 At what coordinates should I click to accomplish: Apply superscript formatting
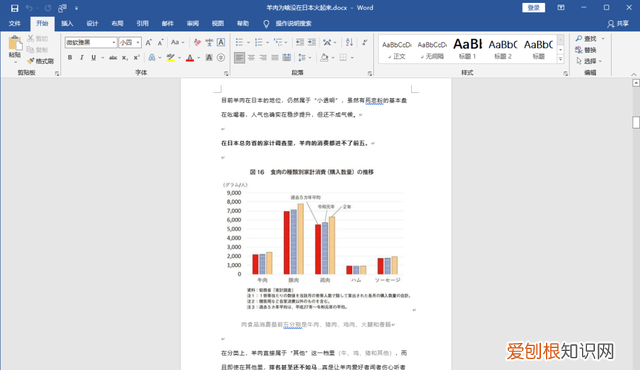136,58
